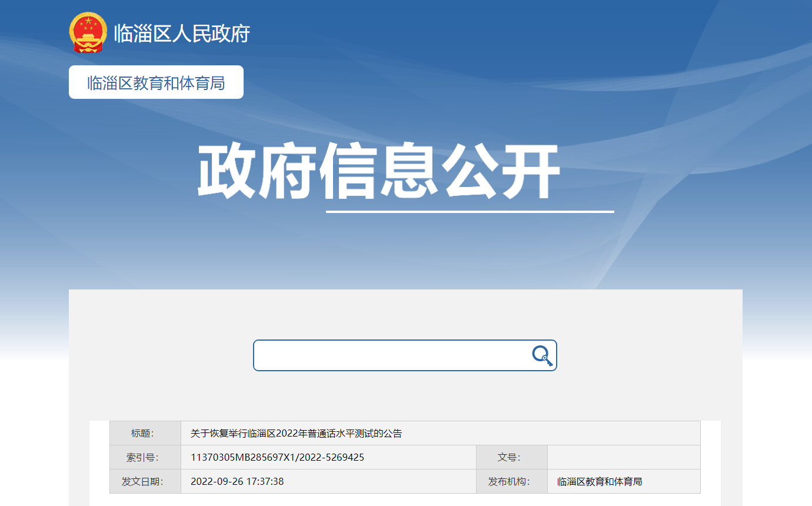Click the 标题: label cell
Viewport: 812px width, 506px height.
[x=145, y=434]
